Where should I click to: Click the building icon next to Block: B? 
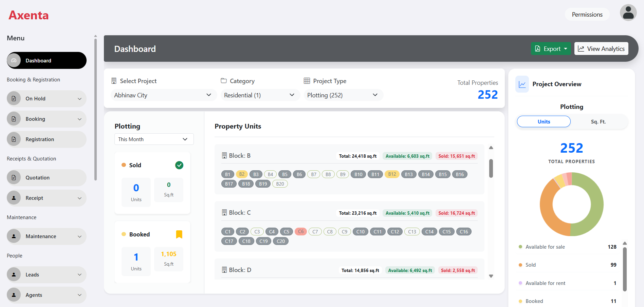tap(224, 155)
